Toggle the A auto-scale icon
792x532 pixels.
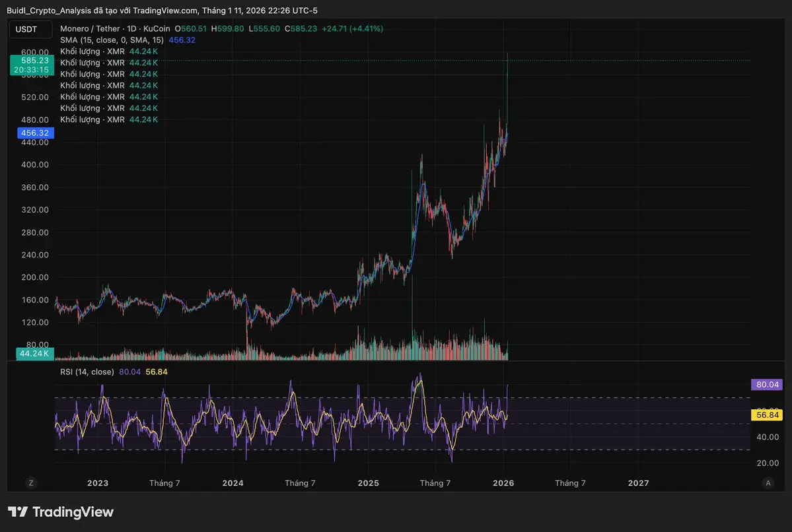(768, 483)
